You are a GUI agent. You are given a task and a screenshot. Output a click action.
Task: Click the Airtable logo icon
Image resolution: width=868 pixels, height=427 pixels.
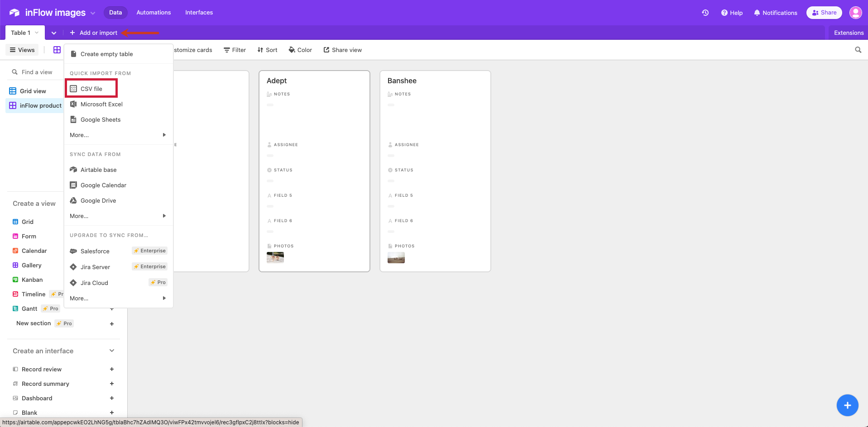pos(14,13)
